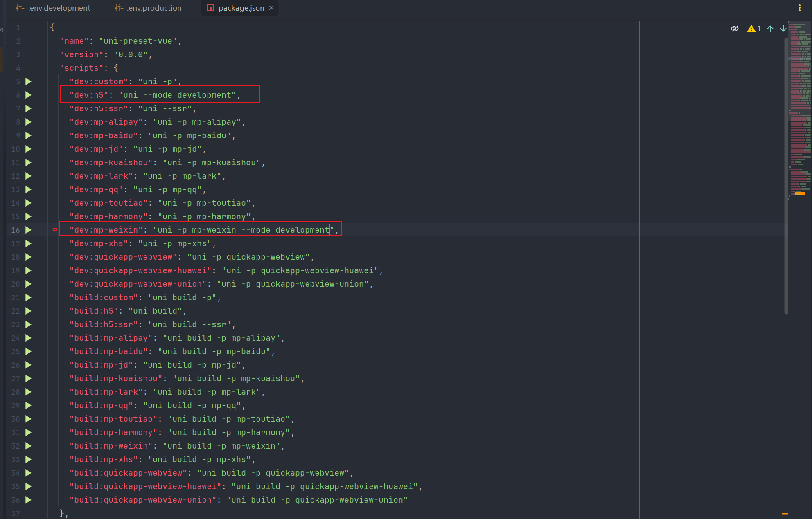Place cursor on the "scripts" key
The image size is (812, 519).
[81, 68]
